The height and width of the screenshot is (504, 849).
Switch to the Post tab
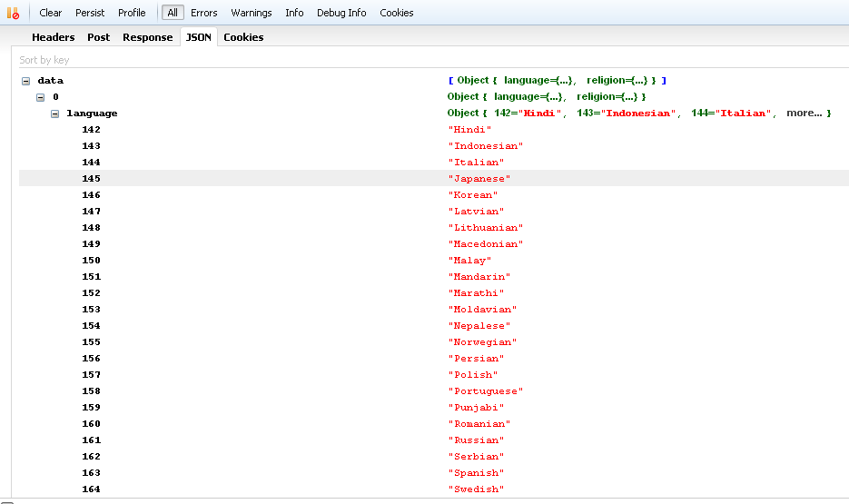click(x=99, y=37)
